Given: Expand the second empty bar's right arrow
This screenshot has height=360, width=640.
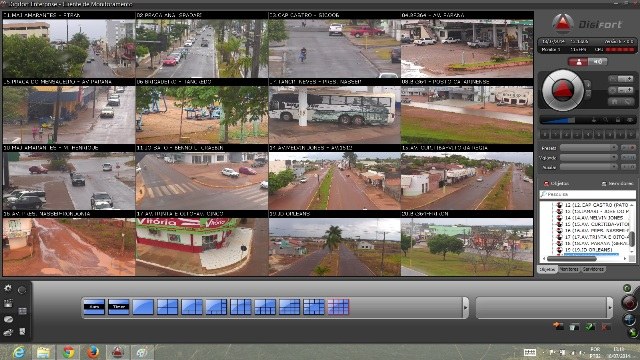Looking at the screenshot, I should pyautogui.click(x=610, y=307).
